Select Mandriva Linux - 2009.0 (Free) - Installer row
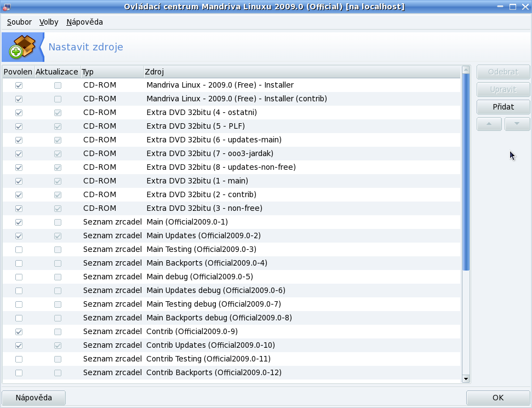 pos(231,85)
